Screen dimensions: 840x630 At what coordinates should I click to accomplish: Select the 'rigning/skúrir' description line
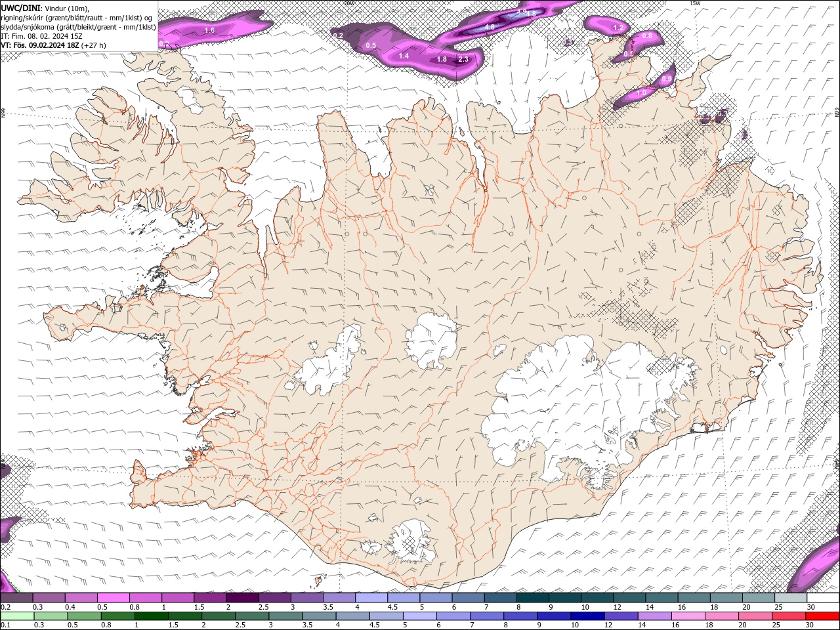(77, 17)
